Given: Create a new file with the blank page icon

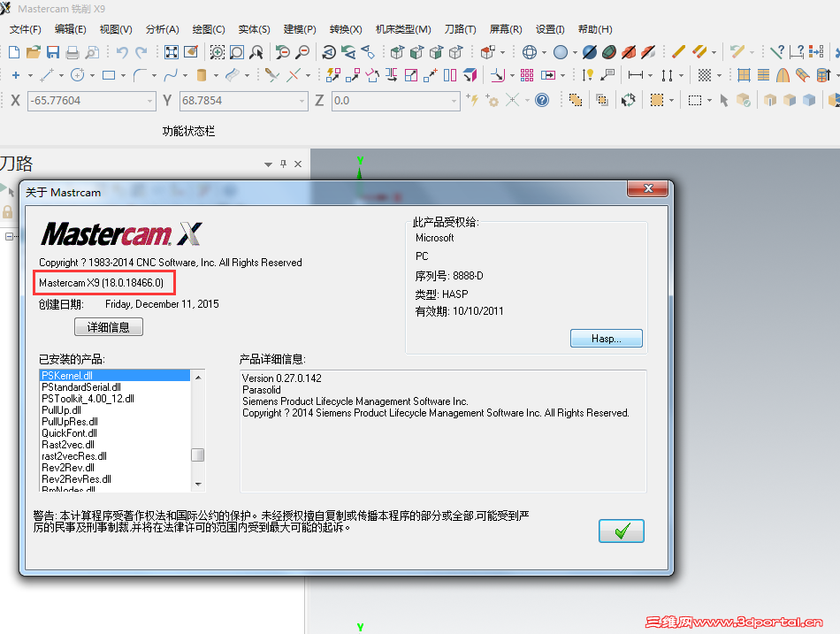Looking at the screenshot, I should [14, 52].
